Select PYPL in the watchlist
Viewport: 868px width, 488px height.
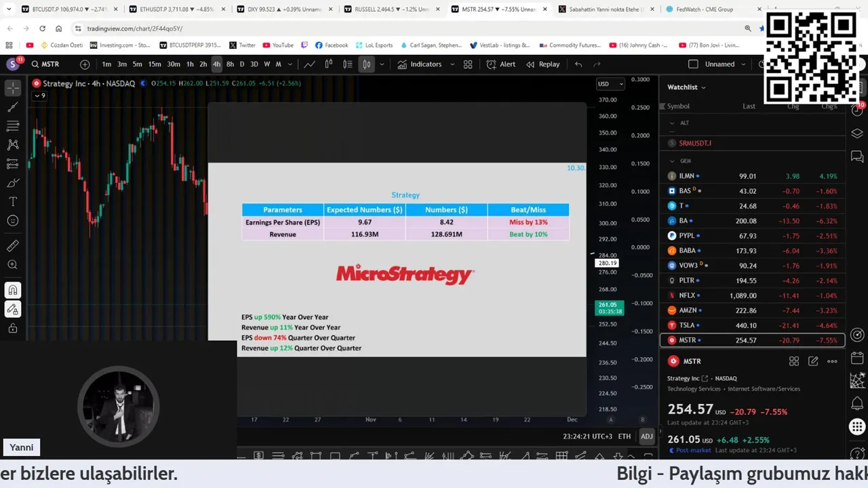tap(752, 236)
